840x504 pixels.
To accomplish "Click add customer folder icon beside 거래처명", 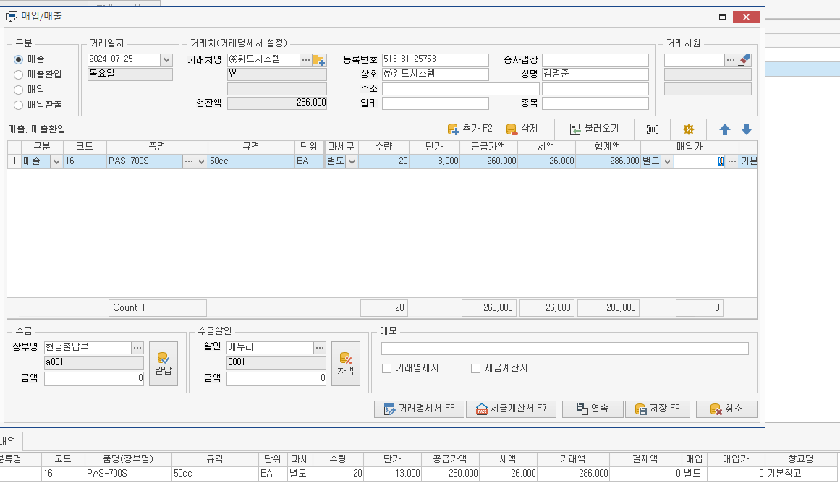I will [x=319, y=60].
